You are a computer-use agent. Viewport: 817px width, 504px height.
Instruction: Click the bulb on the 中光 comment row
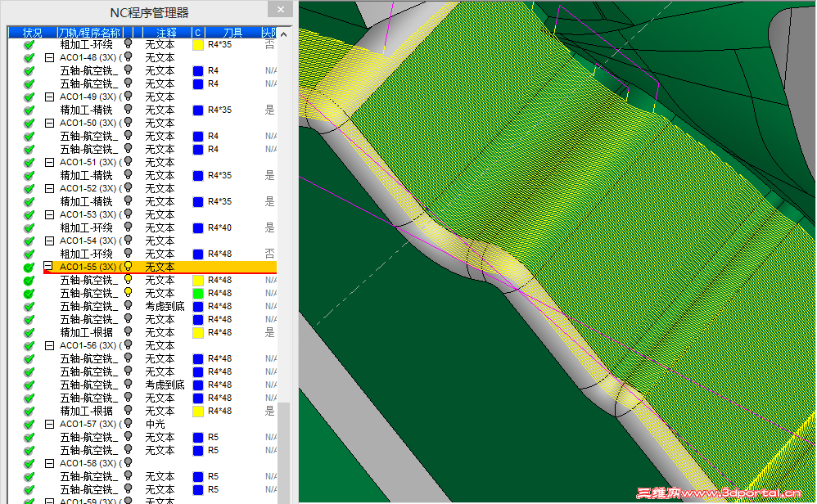pos(128,424)
